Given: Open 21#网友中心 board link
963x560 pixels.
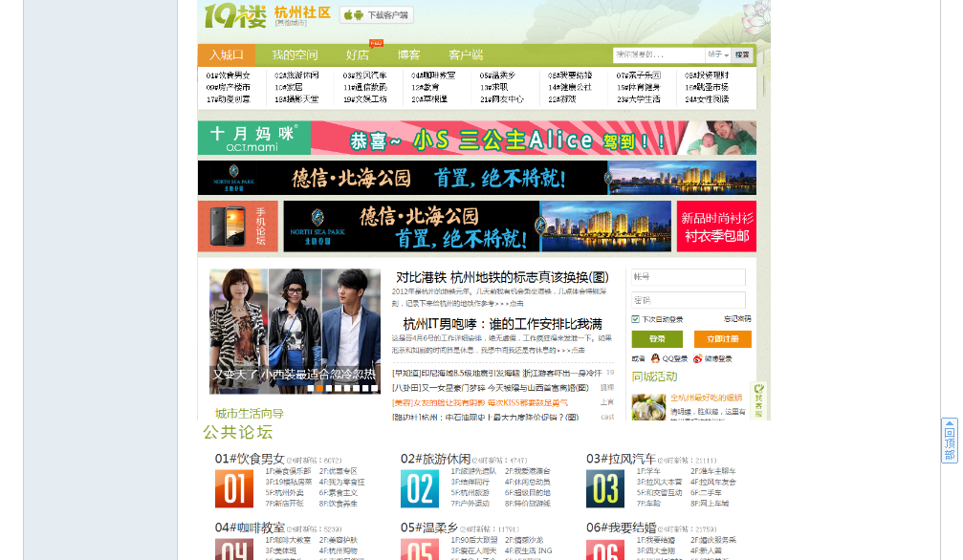Looking at the screenshot, I should pos(502,98).
